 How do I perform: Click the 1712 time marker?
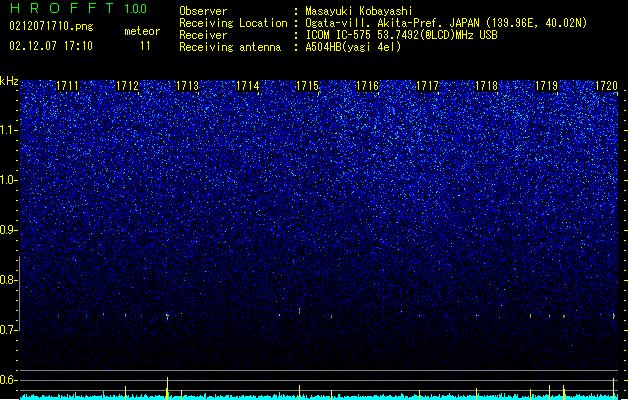(127, 86)
